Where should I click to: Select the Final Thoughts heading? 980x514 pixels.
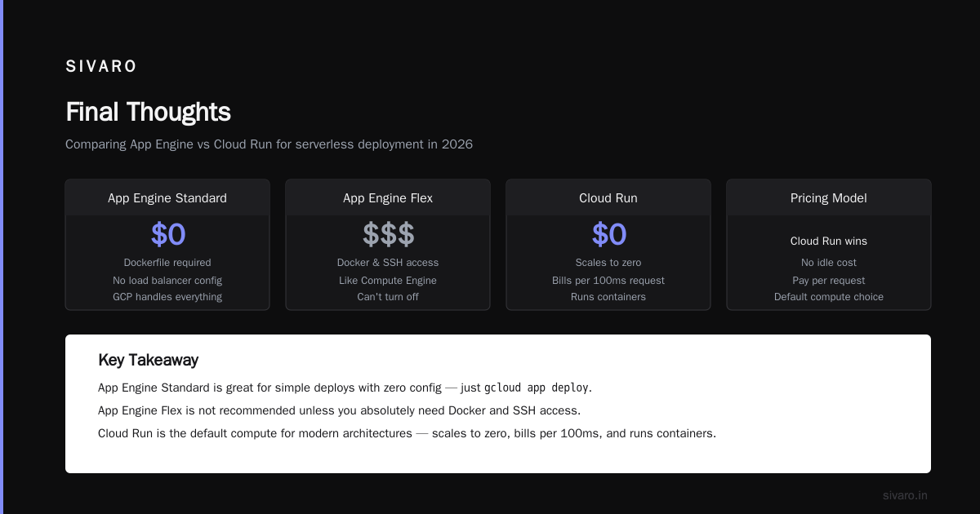tap(148, 112)
